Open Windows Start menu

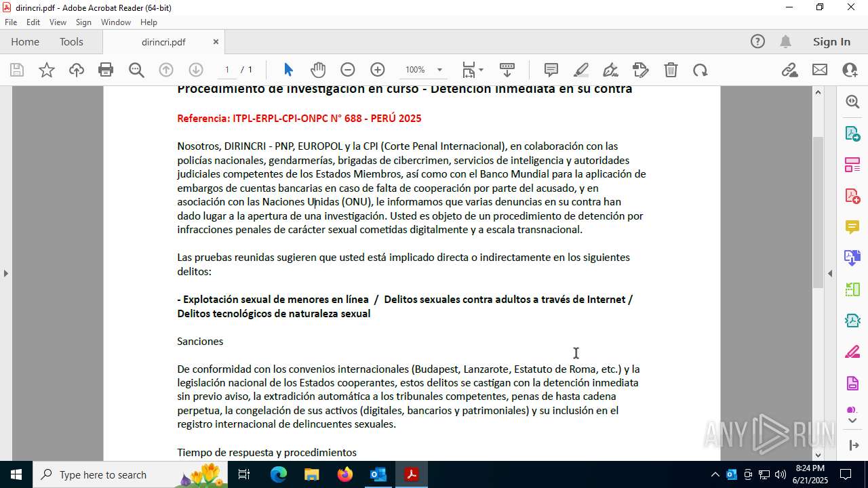pyautogui.click(x=16, y=474)
